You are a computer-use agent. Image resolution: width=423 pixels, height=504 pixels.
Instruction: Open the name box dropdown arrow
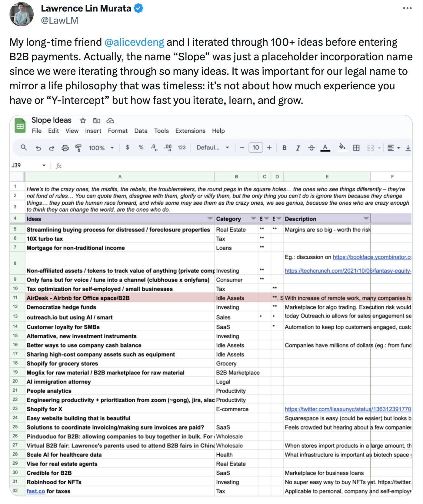tap(44, 165)
